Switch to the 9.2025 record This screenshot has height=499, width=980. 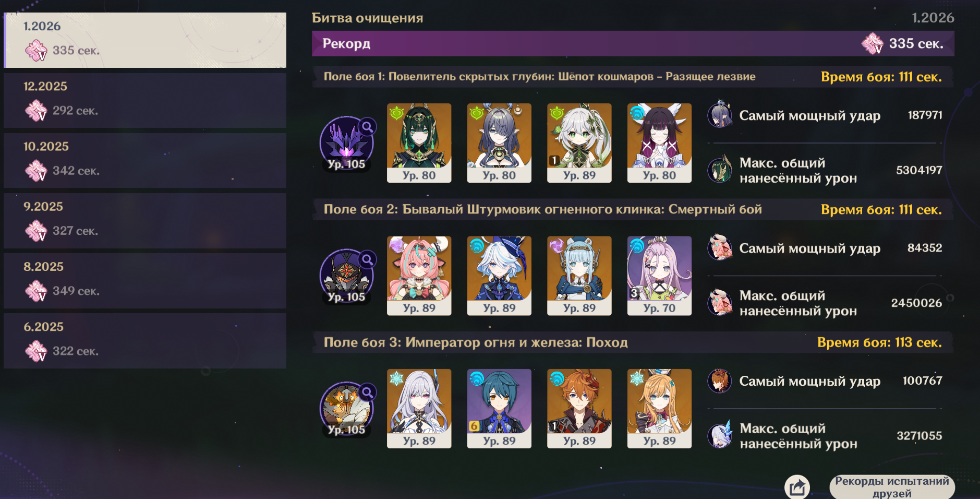pyautogui.click(x=145, y=220)
